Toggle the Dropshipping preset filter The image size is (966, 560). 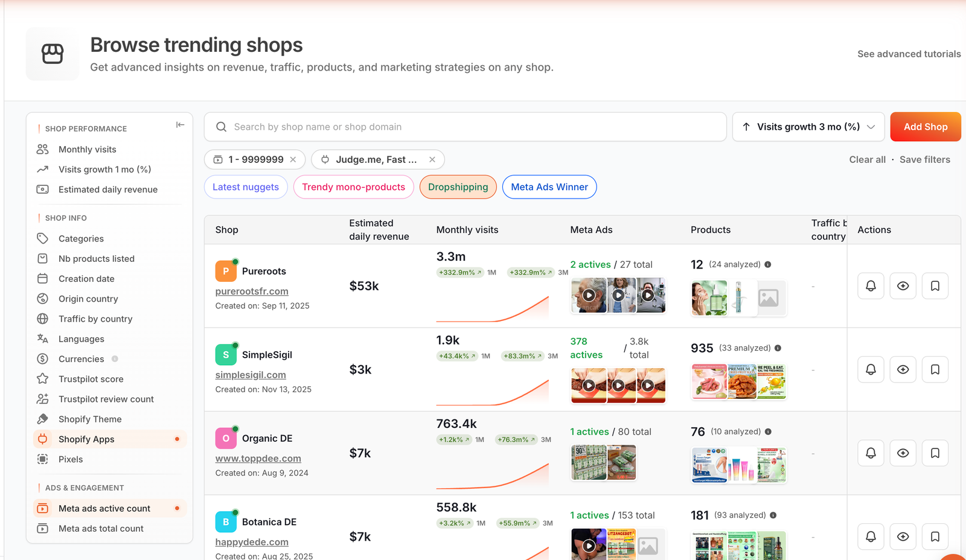(x=458, y=187)
